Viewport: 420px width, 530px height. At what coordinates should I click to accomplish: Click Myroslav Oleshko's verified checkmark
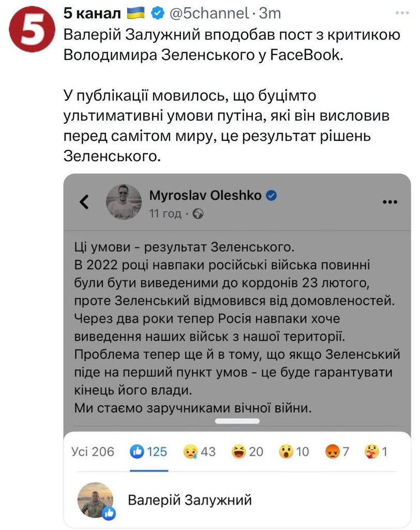pos(271,196)
